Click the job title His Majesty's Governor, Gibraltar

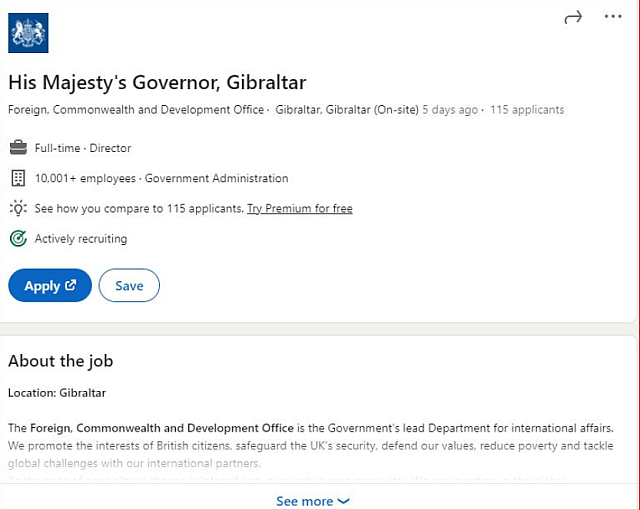157,82
